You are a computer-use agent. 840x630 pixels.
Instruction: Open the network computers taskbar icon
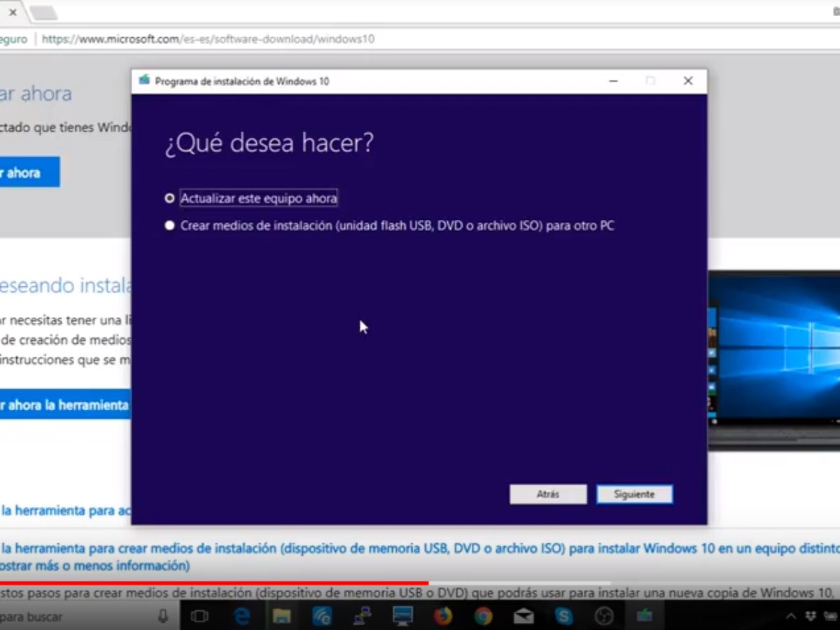pyautogui.click(x=362, y=617)
